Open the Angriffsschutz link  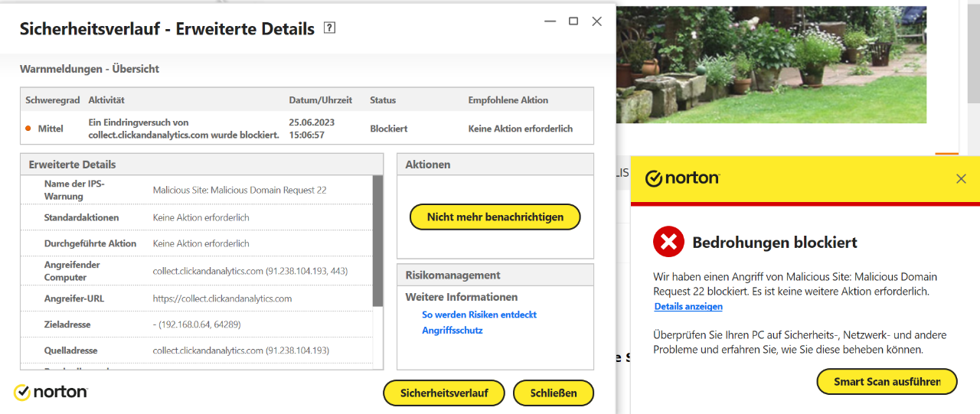click(452, 331)
